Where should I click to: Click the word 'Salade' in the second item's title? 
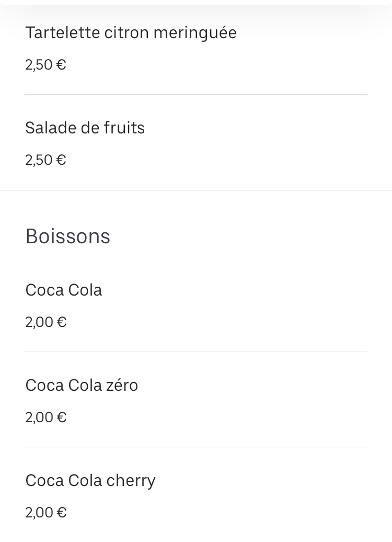point(51,128)
